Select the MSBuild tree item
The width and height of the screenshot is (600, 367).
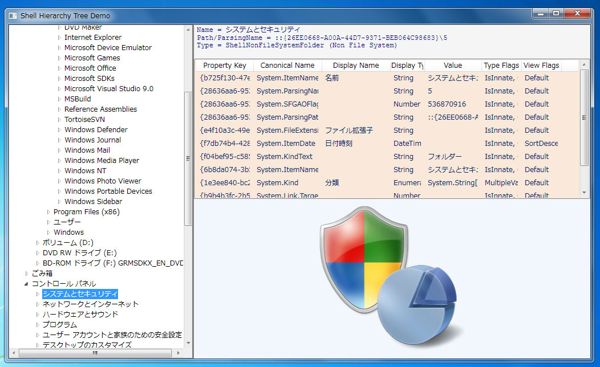point(78,99)
